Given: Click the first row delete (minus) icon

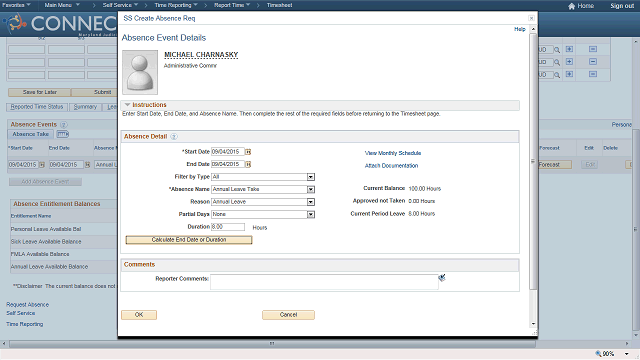Looking at the screenshot, I should click(593, 49).
